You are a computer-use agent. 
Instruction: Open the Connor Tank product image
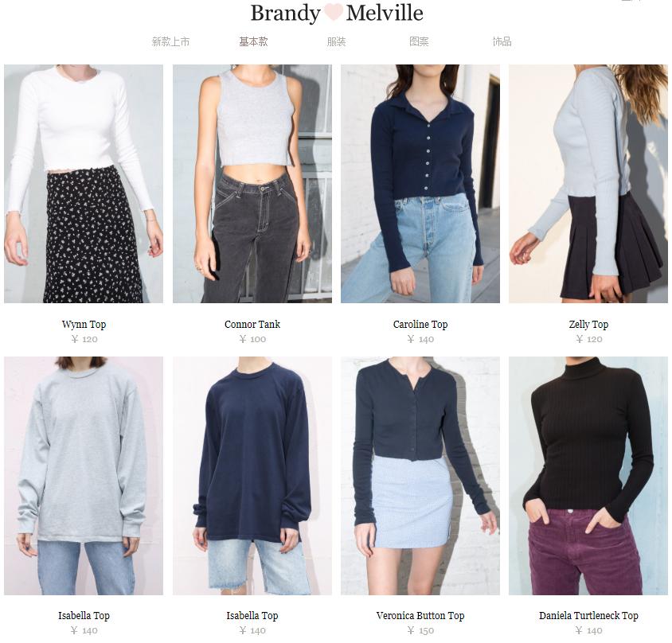[252, 184]
